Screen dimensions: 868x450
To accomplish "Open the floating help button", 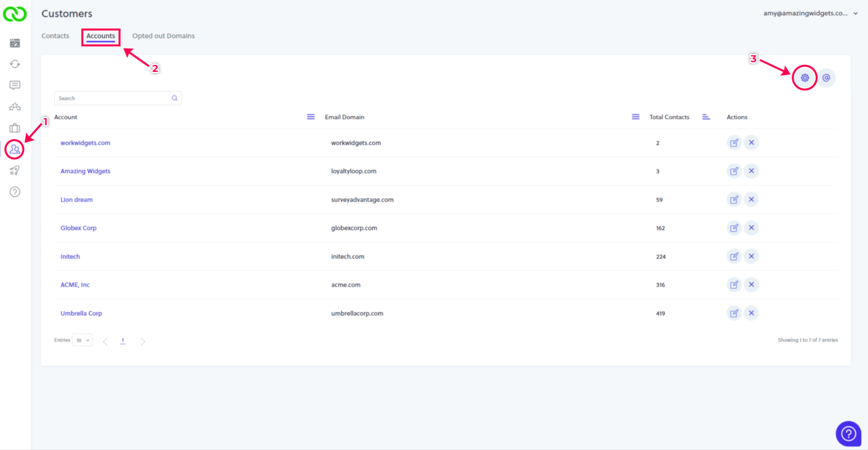I will (848, 434).
